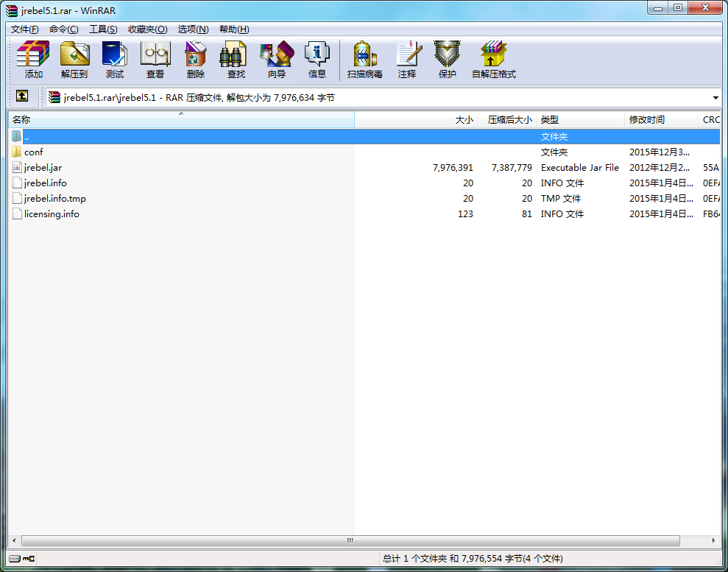This screenshot has width=728, height=572.
Task: Sort by the Size (大小) column header
Action: coord(416,120)
